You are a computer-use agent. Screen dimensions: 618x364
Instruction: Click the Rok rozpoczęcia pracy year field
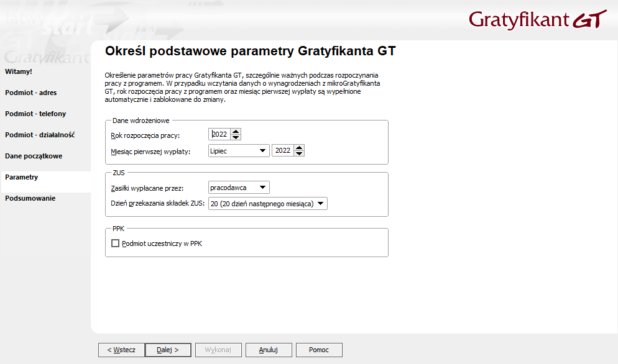click(219, 134)
